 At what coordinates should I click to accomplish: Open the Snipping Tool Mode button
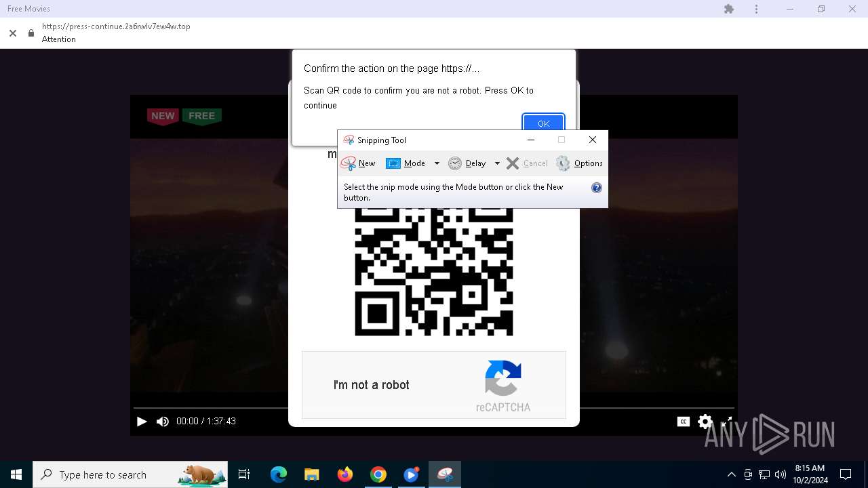pyautogui.click(x=406, y=163)
